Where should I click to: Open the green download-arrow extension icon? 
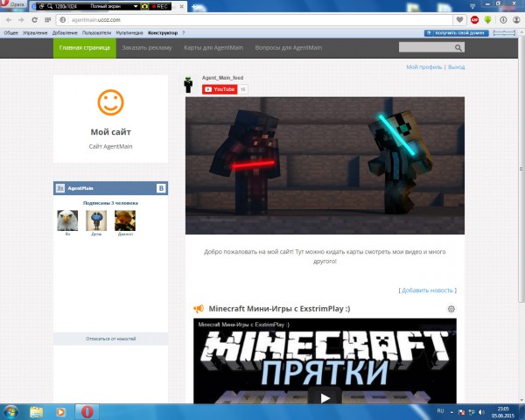pos(488,20)
